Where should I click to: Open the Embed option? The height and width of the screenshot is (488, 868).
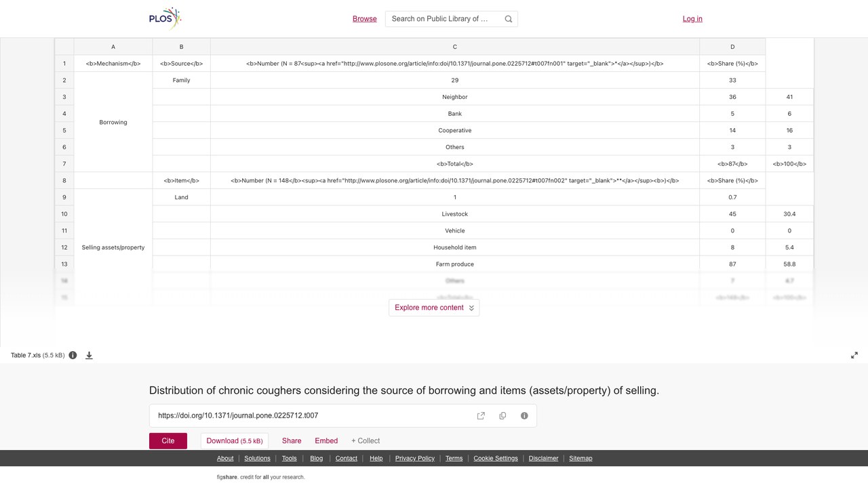pyautogui.click(x=326, y=441)
